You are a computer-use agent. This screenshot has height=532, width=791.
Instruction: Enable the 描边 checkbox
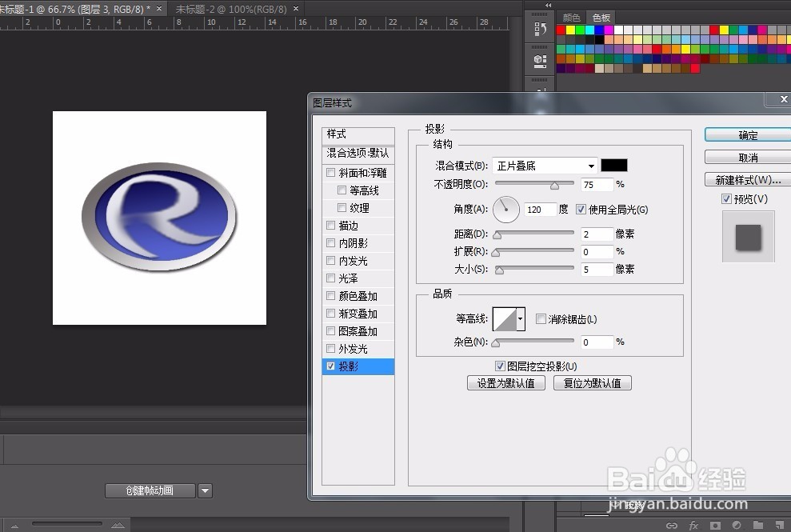coord(331,225)
